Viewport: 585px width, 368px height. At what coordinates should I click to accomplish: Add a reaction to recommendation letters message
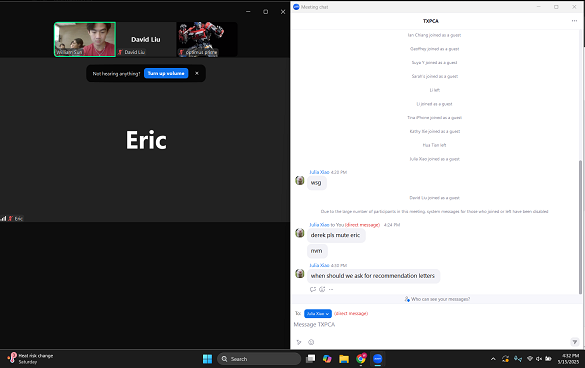(322, 289)
